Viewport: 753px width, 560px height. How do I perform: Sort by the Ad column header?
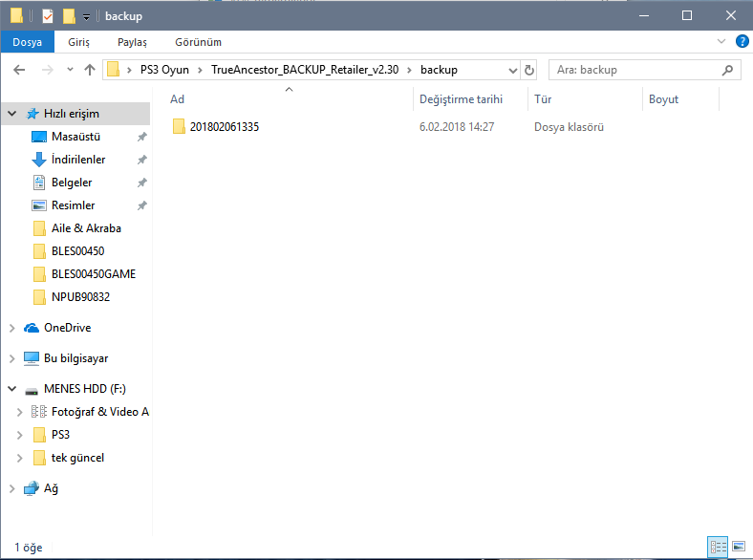point(289,99)
